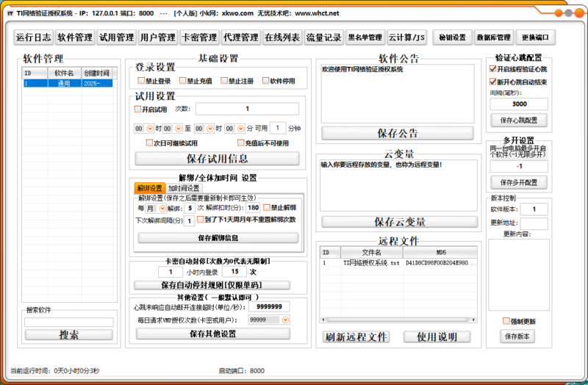
Task: Go to the 卡密管理 tab
Action: click(199, 37)
